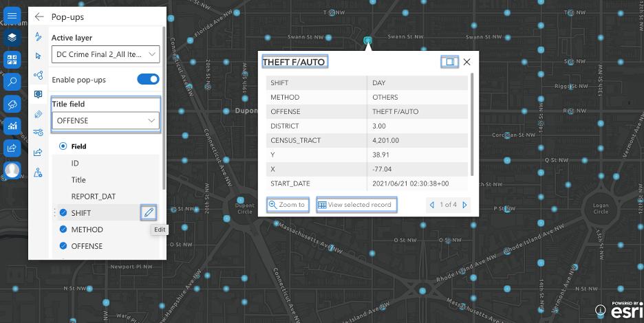
Task: Open the magnifier Find tool
Action: pyautogui.click(x=12, y=82)
